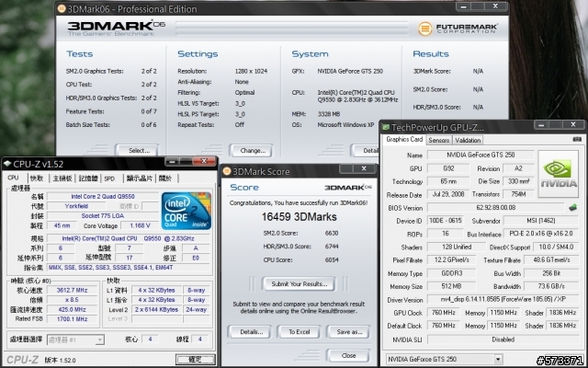Click the 16459 3DMarks score text
Screen dimensions: 588x368
pyautogui.click(x=299, y=217)
